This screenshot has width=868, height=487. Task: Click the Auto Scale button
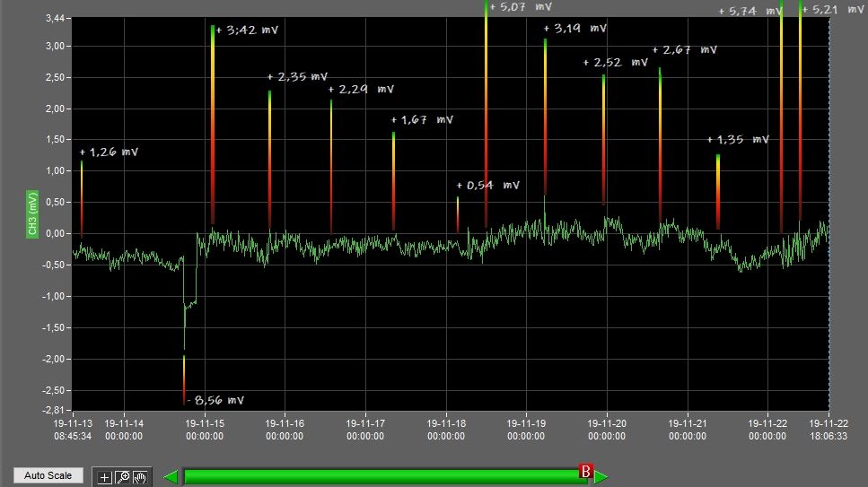click(x=48, y=475)
